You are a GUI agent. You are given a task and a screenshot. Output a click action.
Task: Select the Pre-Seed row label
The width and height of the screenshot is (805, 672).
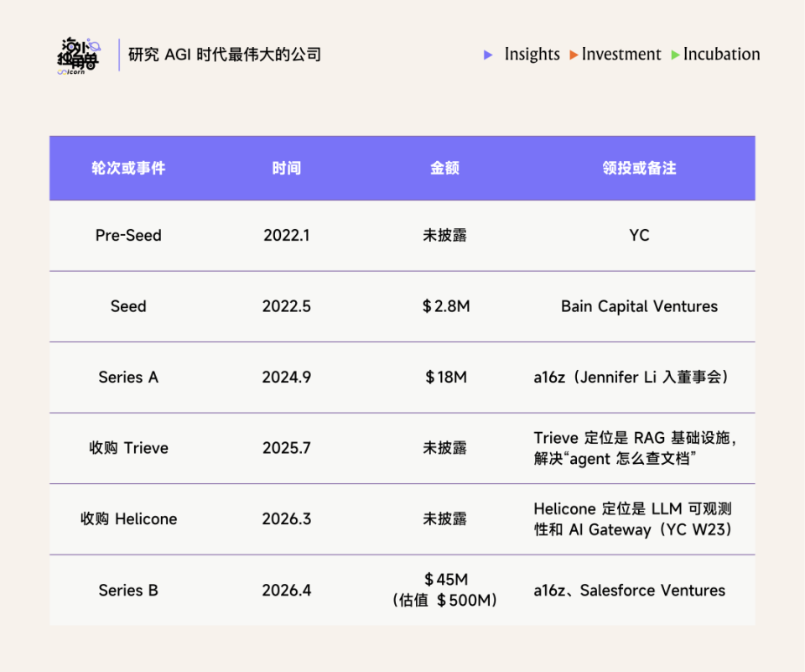[128, 235]
